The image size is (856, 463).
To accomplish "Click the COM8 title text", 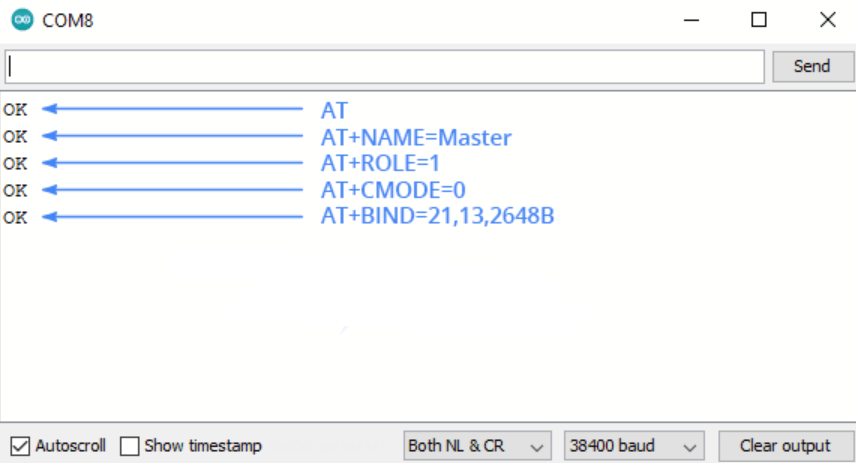I will [x=68, y=20].
